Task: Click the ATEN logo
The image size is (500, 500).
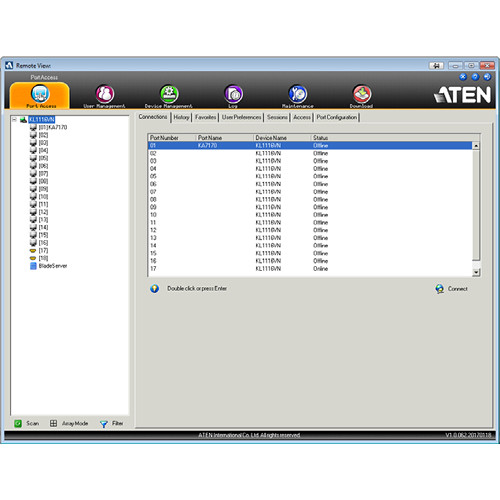Action: click(462, 95)
